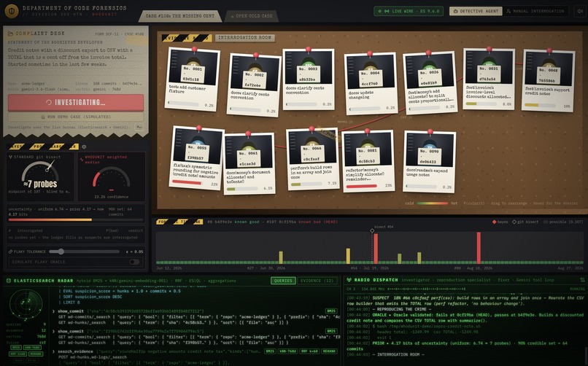Image resolution: width=588 pixels, height=366 pixels.
Task: Open the Interrogation Room tab
Action: click(x=245, y=37)
